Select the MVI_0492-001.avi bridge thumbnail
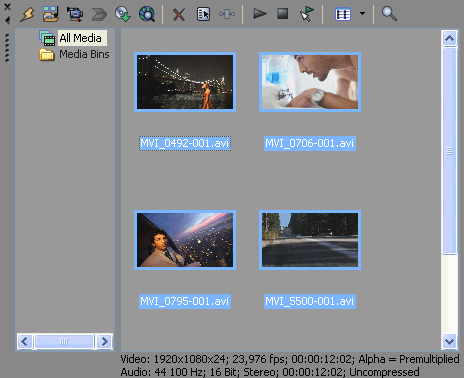This screenshot has height=378, width=464. click(185, 82)
